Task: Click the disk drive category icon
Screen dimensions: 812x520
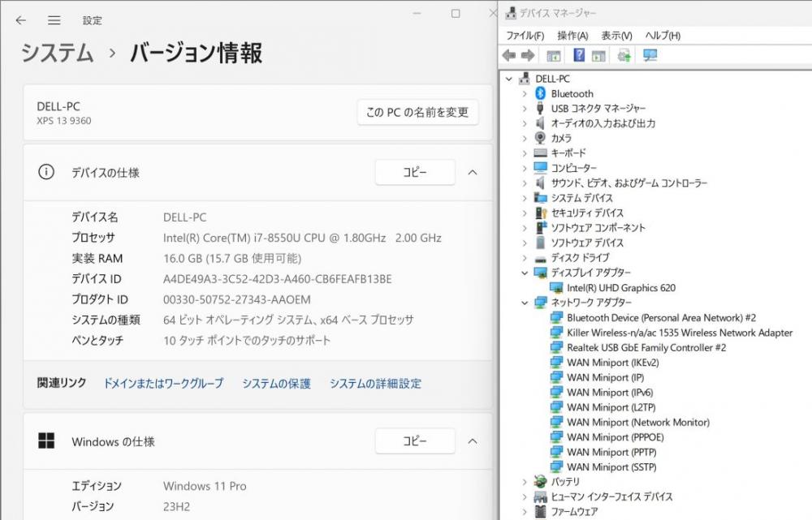Action: pos(540,258)
